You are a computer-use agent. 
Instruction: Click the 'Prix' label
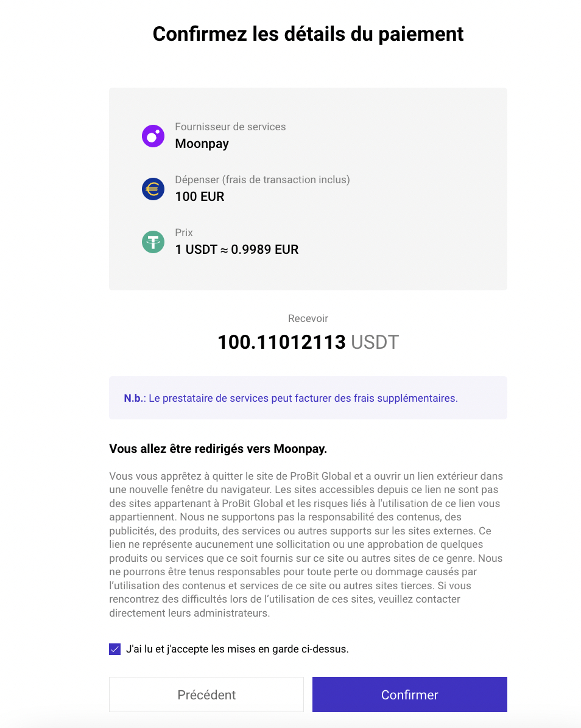(184, 233)
